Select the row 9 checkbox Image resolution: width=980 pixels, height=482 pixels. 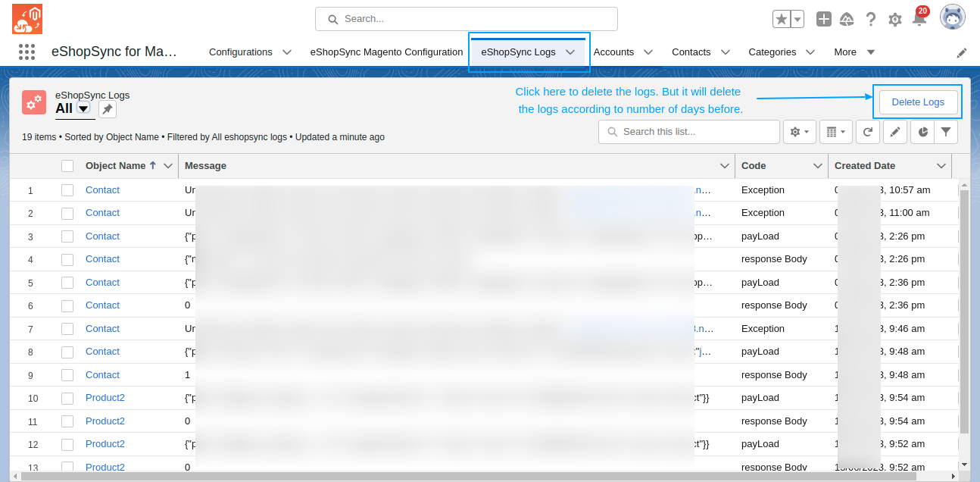click(x=67, y=375)
